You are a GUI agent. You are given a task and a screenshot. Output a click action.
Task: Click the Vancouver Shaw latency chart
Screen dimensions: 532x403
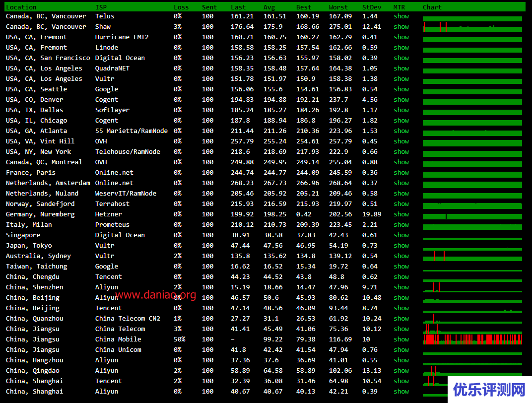472,27
